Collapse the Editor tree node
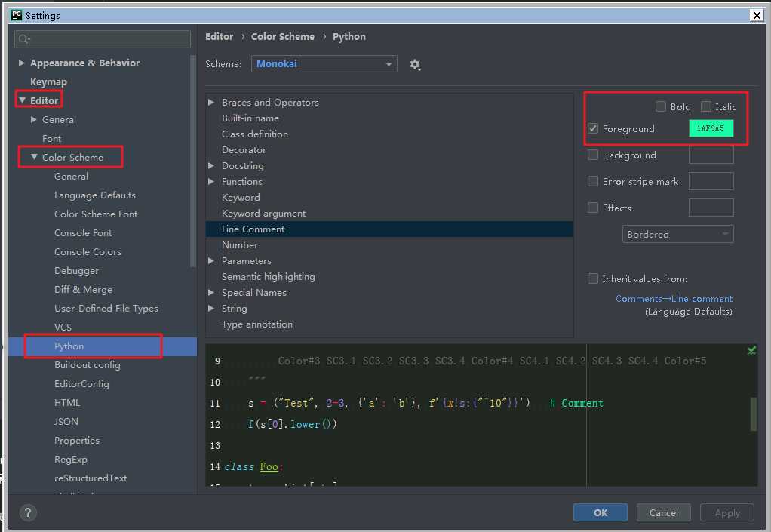The width and height of the screenshot is (771, 532). [x=22, y=100]
